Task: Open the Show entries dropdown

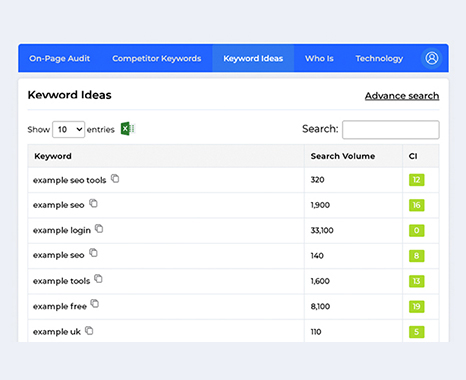Action: [x=68, y=129]
